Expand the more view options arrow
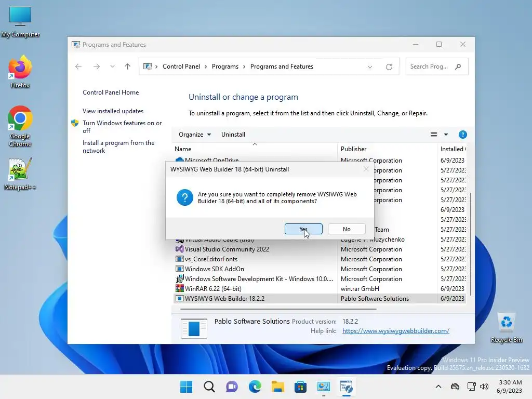Image resolution: width=532 pixels, height=399 pixels. point(446,135)
